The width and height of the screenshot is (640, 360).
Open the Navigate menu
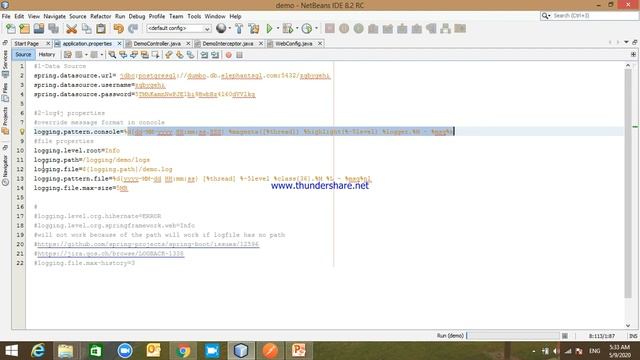point(55,16)
